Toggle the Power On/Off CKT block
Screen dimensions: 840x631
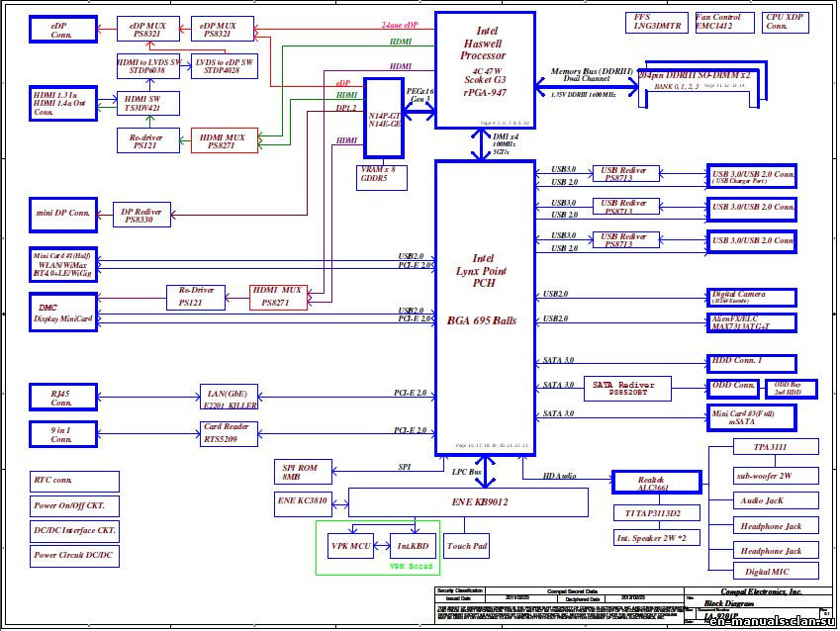[x=72, y=505]
